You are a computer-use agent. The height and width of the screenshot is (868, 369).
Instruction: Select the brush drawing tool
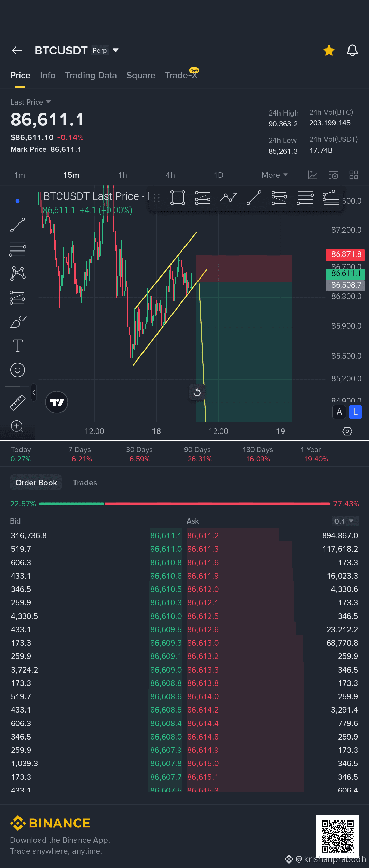18,322
